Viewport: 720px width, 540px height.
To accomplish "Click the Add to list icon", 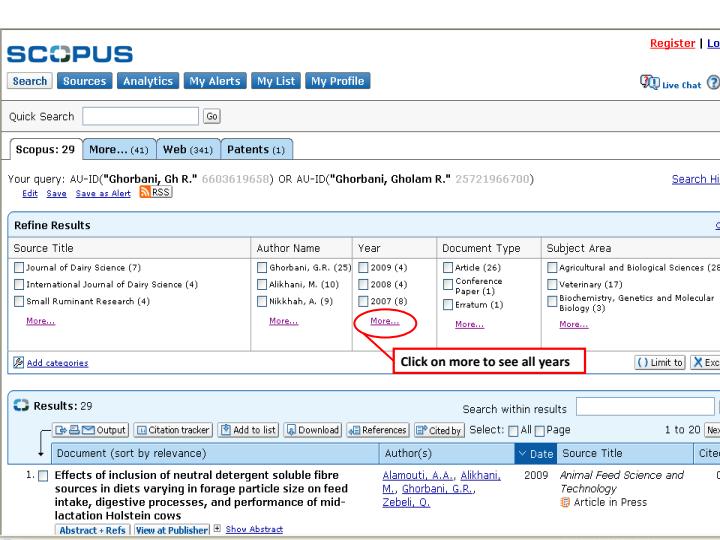I will coord(226,430).
